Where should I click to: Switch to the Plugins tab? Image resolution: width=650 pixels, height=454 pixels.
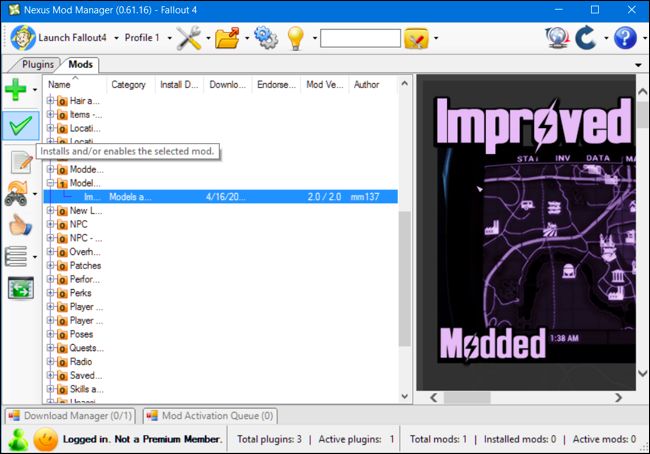37,64
